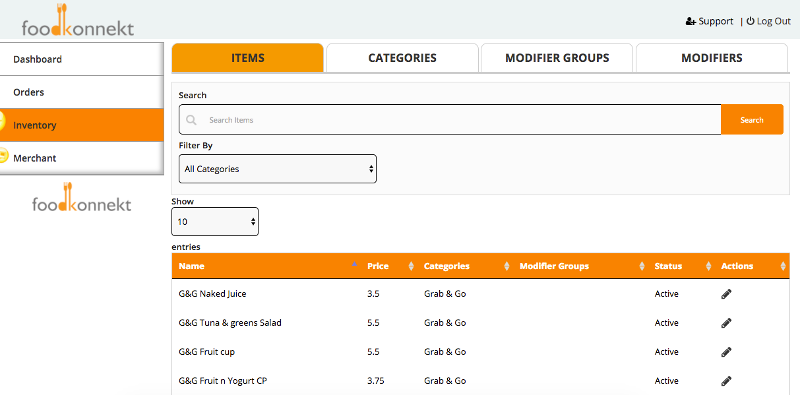This screenshot has height=395, width=800.
Task: Open the MODIFIERS tab
Action: tap(712, 58)
